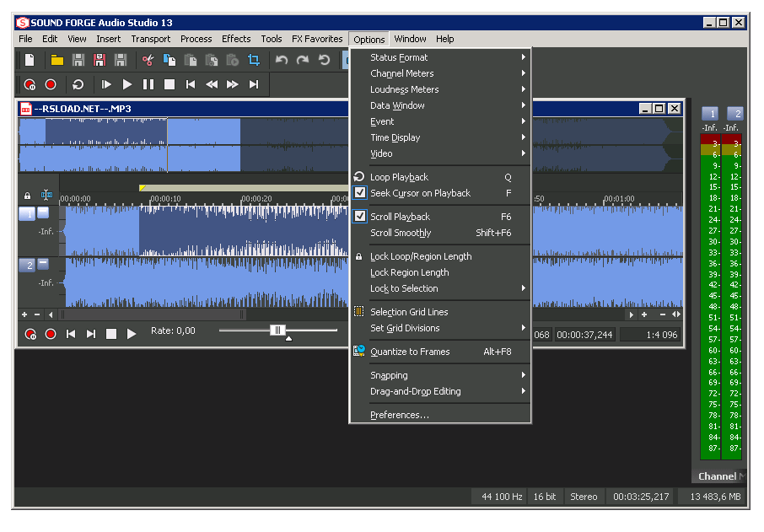The image size is (764, 532).
Task: Expand the Status Format submenu
Action: click(399, 57)
